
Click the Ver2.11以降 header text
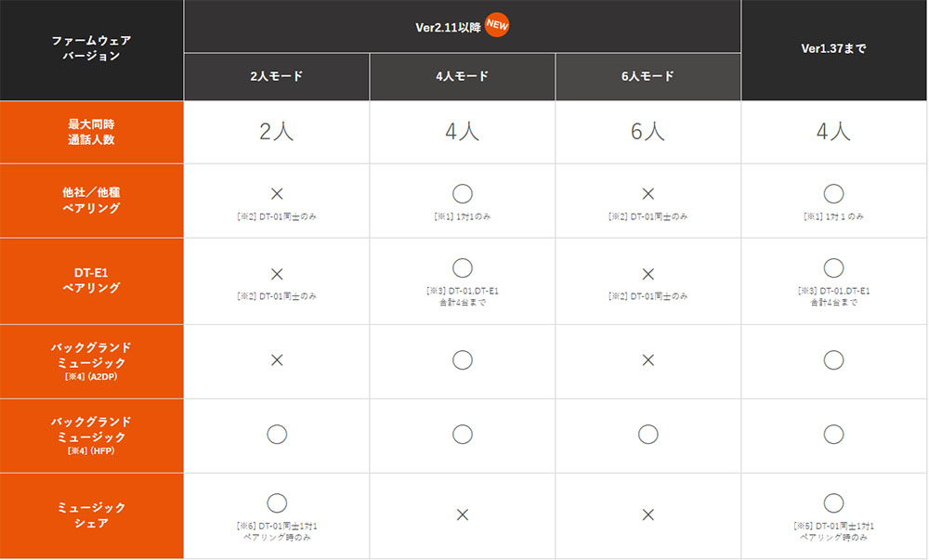click(448, 27)
